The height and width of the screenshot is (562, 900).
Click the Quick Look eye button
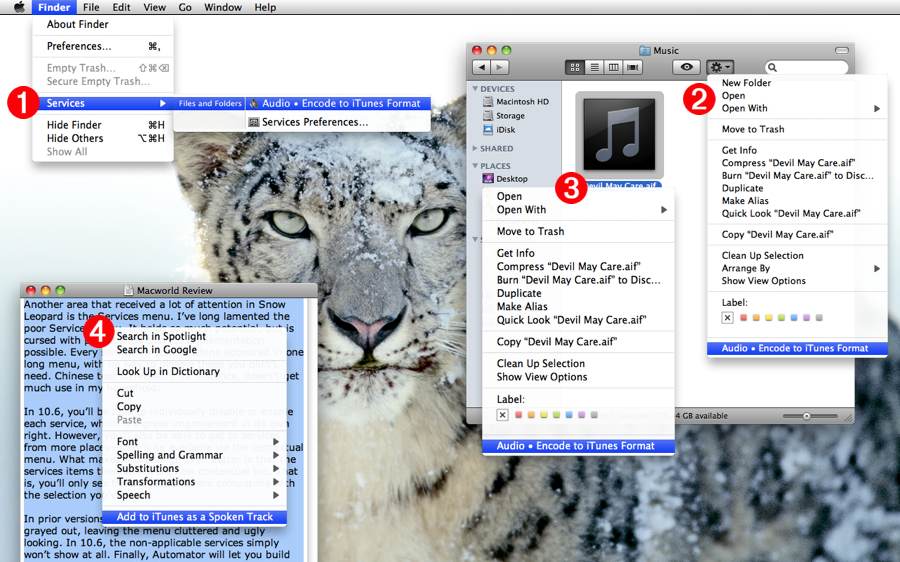686,67
